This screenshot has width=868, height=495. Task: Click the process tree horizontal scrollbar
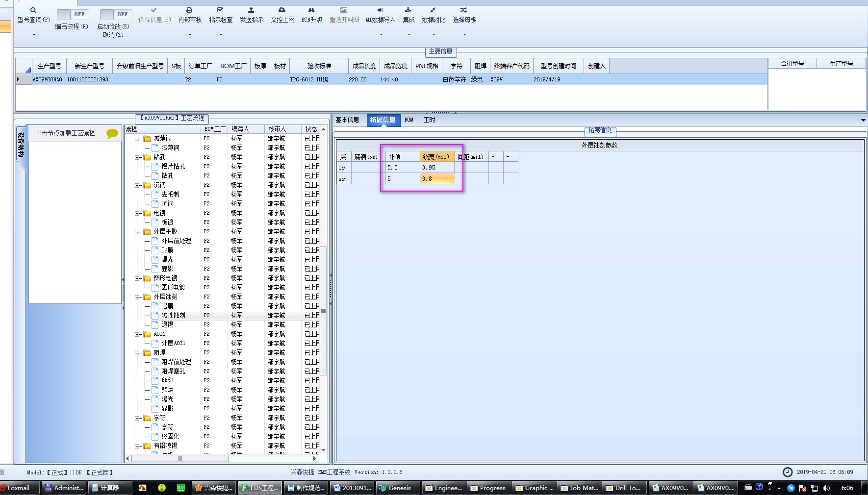(180, 459)
